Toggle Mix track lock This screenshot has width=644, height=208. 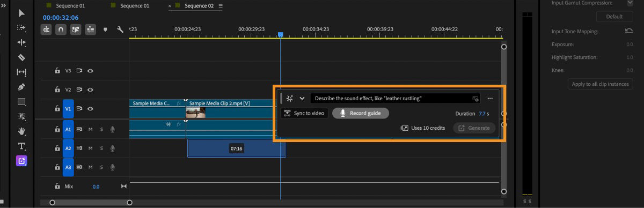click(x=57, y=187)
